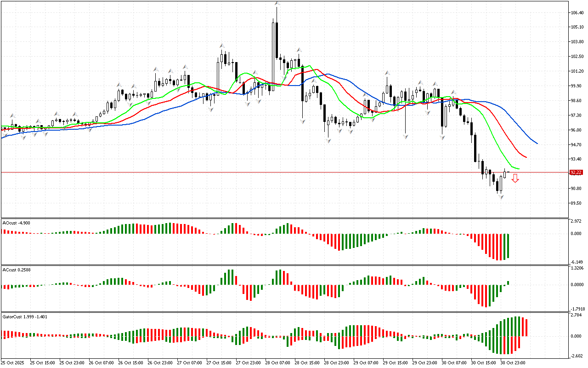The height and width of the screenshot is (368, 588).
Task: Select the last green bar in ACcust histogram
Action: [x=508, y=282]
